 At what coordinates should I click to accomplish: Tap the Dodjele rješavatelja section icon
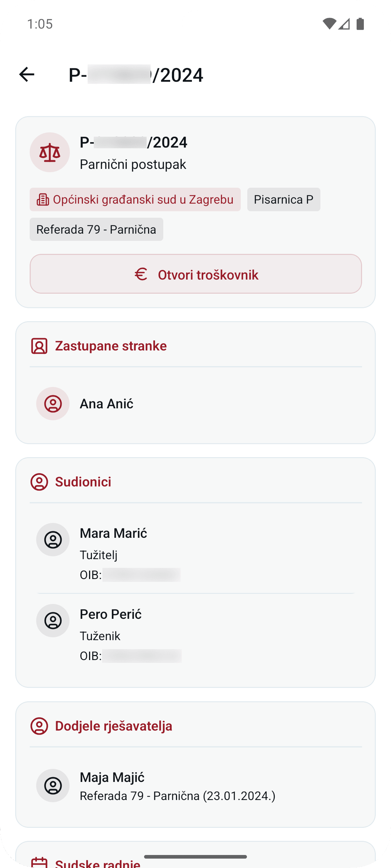point(39,726)
